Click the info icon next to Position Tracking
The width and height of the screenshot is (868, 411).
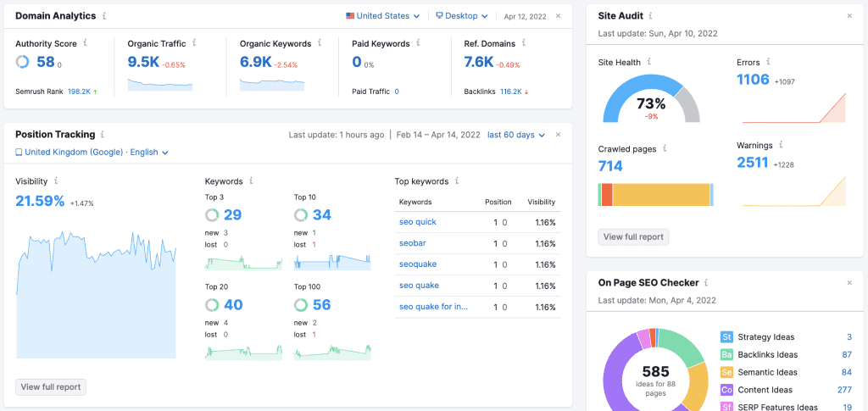coord(103,135)
